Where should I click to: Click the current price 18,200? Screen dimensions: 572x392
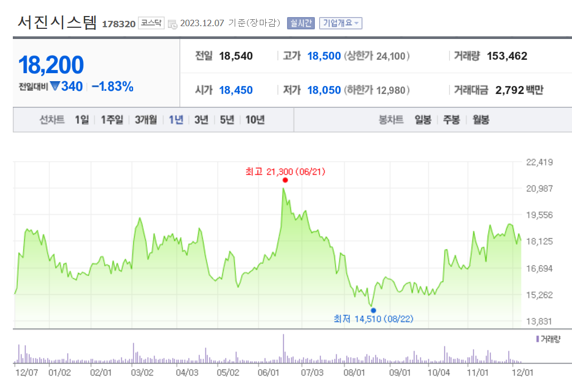[x=51, y=65]
